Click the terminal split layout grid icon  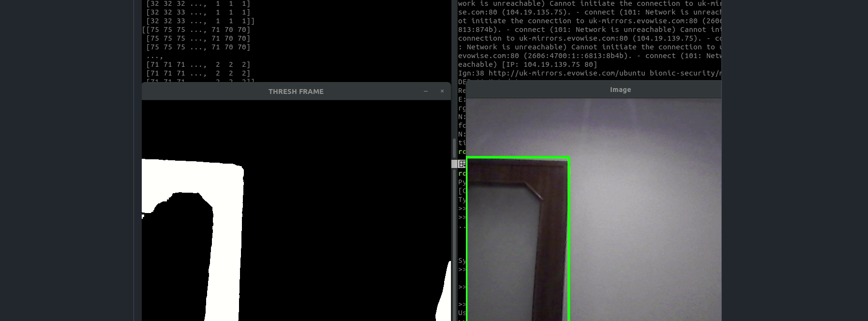tap(462, 164)
